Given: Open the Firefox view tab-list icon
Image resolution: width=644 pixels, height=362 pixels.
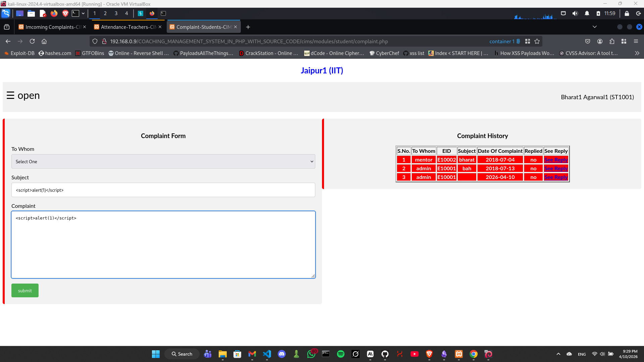Looking at the screenshot, I should (7, 27).
